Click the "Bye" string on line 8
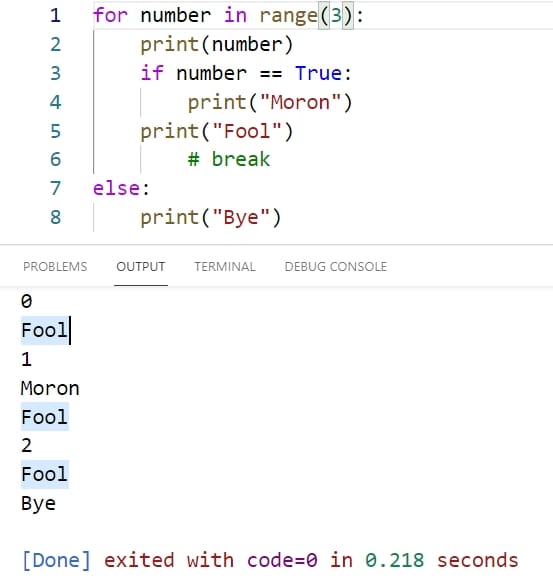This screenshot has width=553, height=582. pos(241,217)
